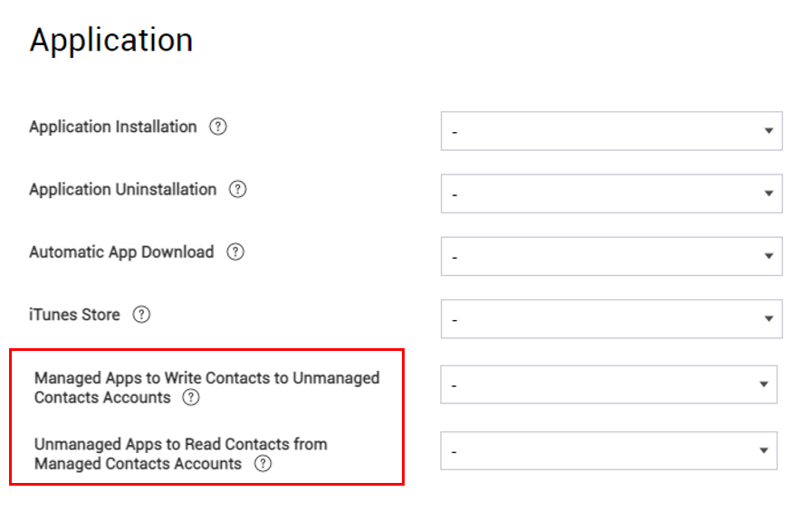Open help for Managed Apps Write Contacts

[191, 397]
